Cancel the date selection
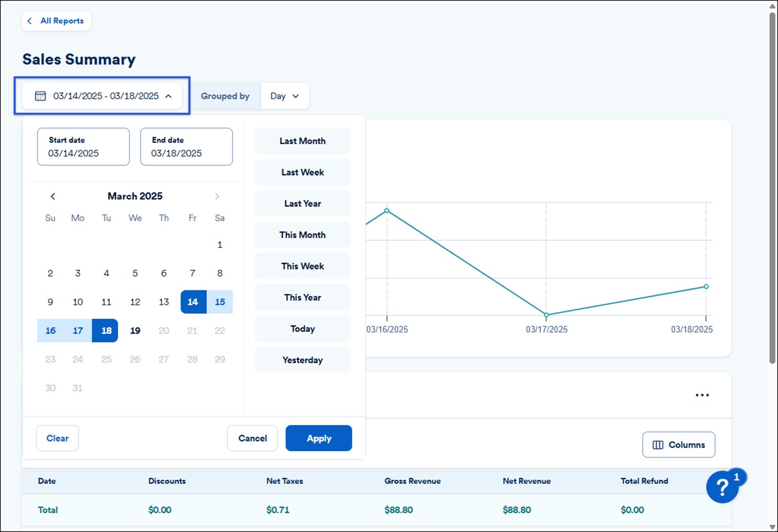778x532 pixels. 253,438
